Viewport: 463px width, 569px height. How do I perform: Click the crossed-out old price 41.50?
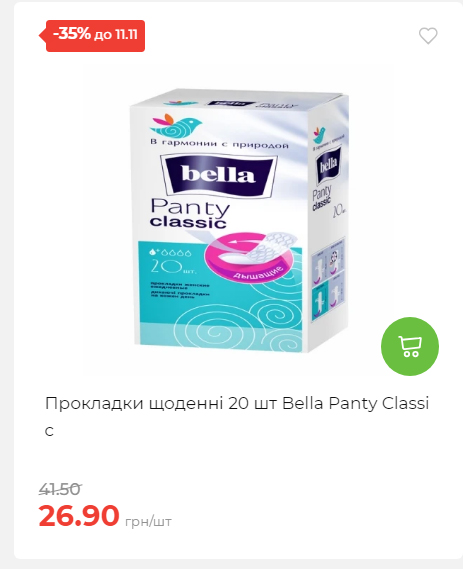[x=60, y=489]
